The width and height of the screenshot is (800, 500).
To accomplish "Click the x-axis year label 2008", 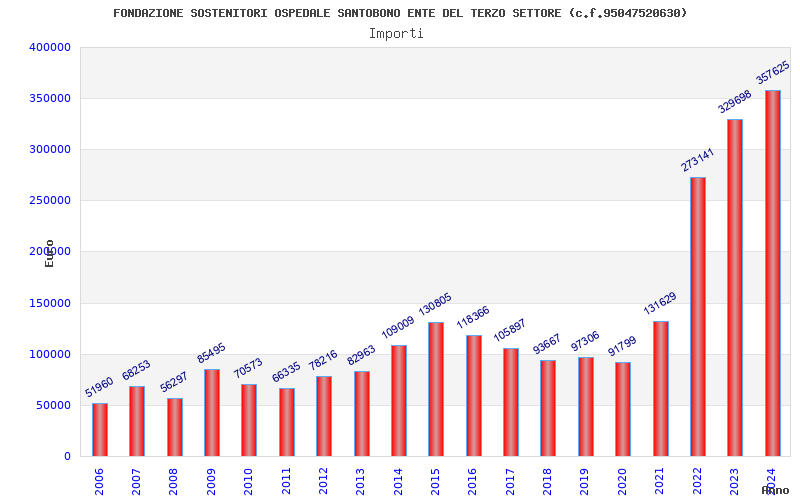I will point(174,482).
